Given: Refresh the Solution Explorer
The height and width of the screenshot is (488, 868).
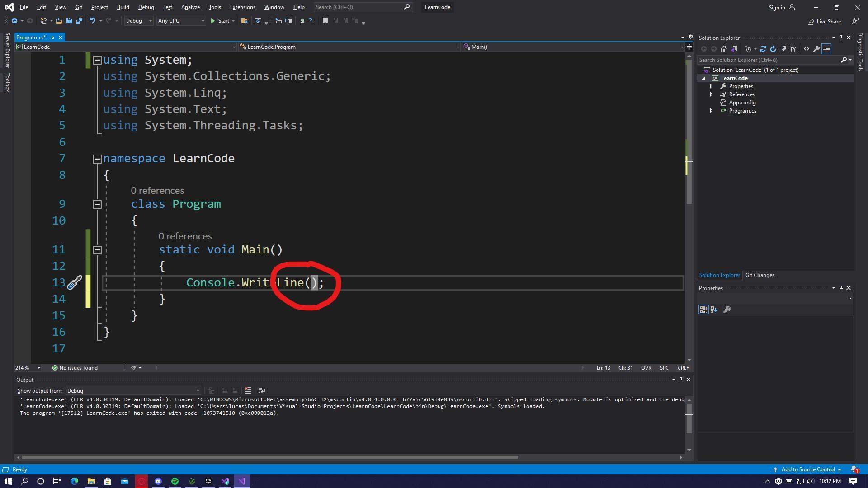Looking at the screenshot, I should pos(773,49).
